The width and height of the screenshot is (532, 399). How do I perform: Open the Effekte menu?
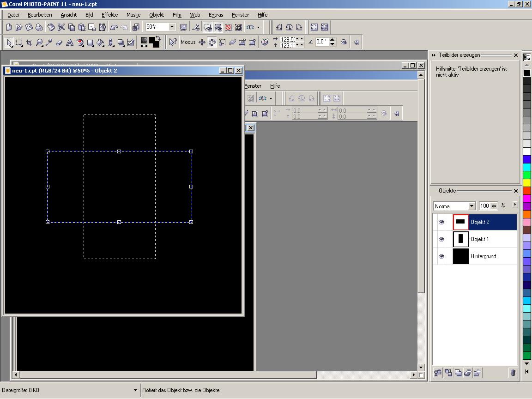(110, 15)
